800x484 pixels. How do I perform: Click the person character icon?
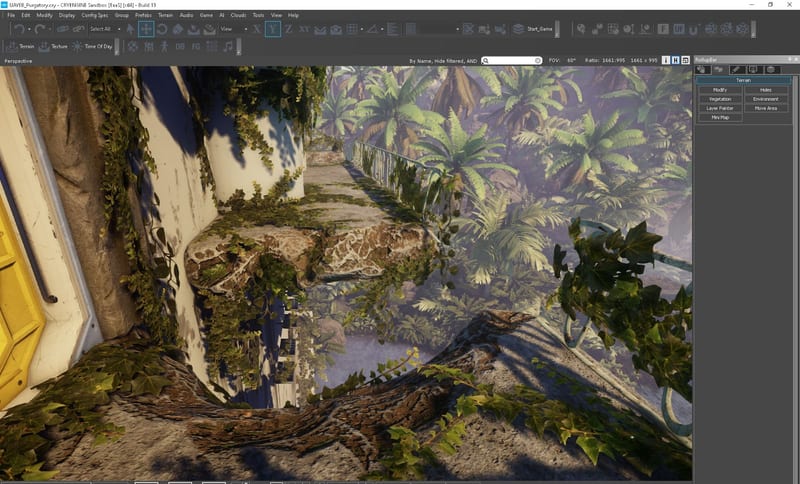click(164, 46)
